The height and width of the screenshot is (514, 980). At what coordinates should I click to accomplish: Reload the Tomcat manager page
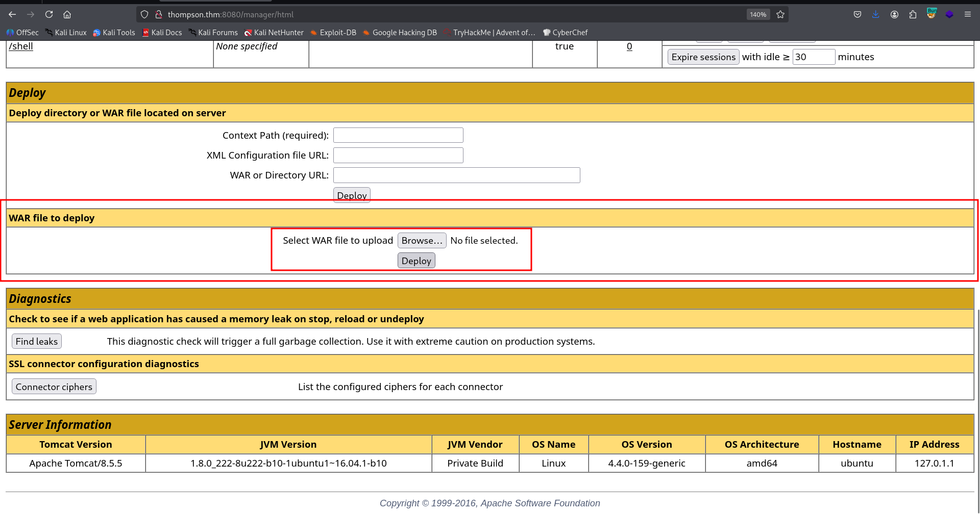pos(49,14)
